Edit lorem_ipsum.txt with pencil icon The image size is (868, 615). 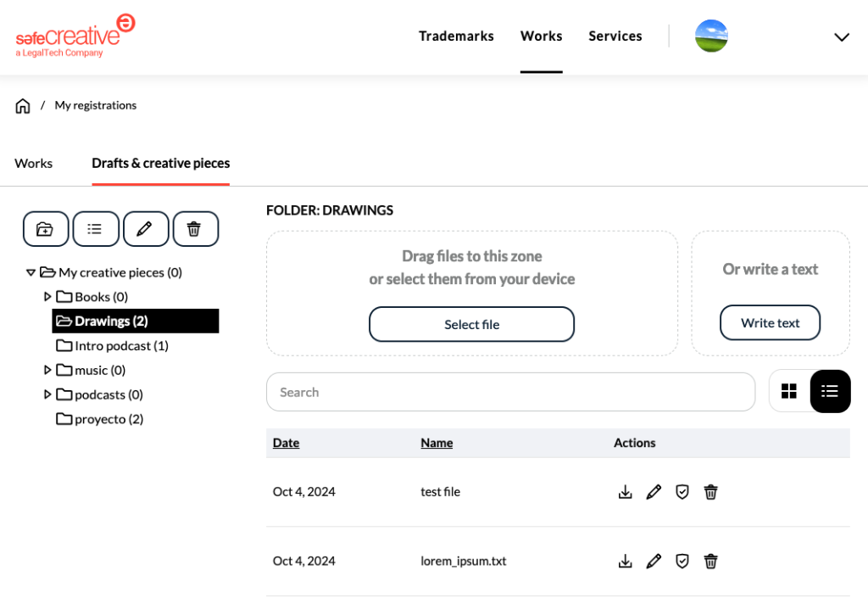pyautogui.click(x=654, y=561)
